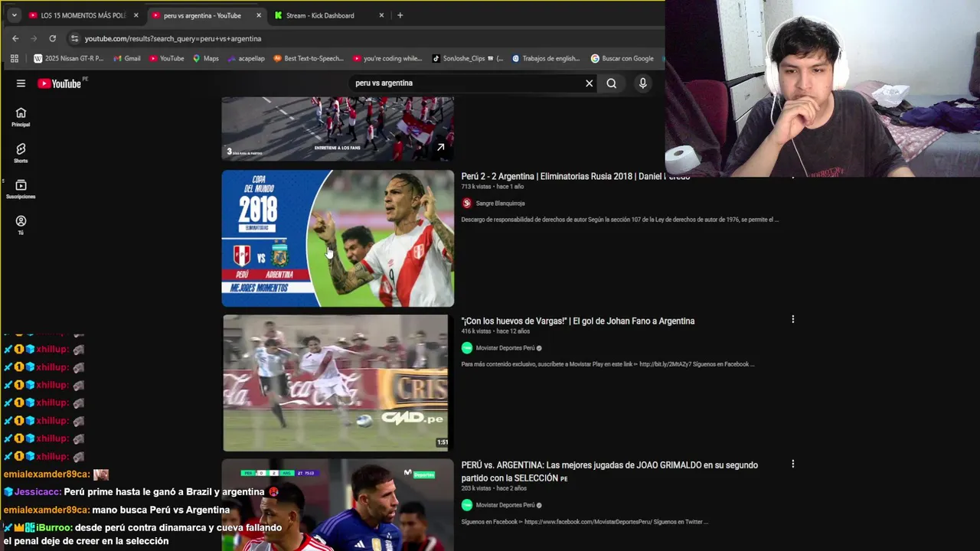Viewport: 980px width, 551px height.
Task: Open Movistar avatar next to Grimaldo video
Action: (467, 505)
